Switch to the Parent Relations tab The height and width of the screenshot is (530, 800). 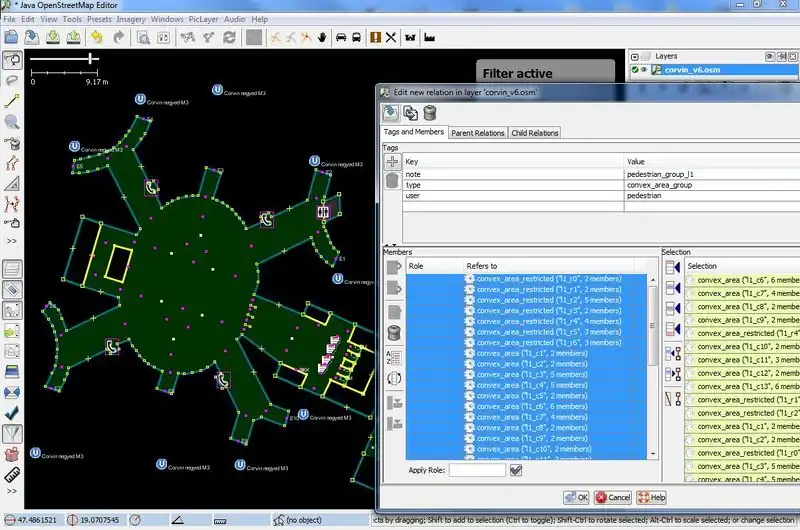(x=477, y=133)
